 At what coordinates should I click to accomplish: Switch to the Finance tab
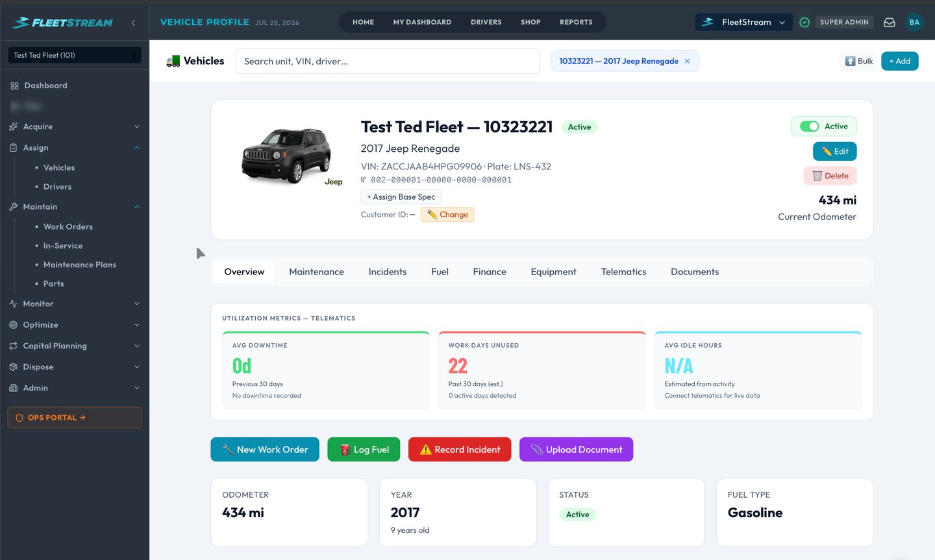[x=490, y=272]
